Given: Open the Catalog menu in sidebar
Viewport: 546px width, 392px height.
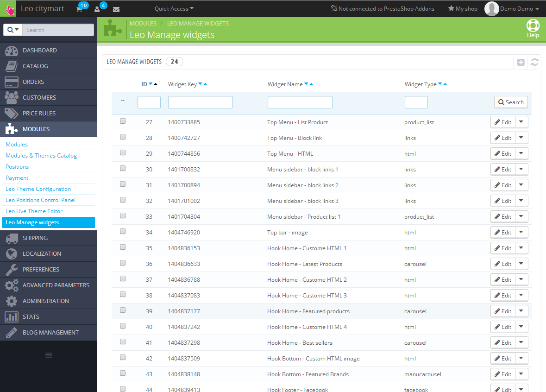Looking at the screenshot, I should 35,66.
